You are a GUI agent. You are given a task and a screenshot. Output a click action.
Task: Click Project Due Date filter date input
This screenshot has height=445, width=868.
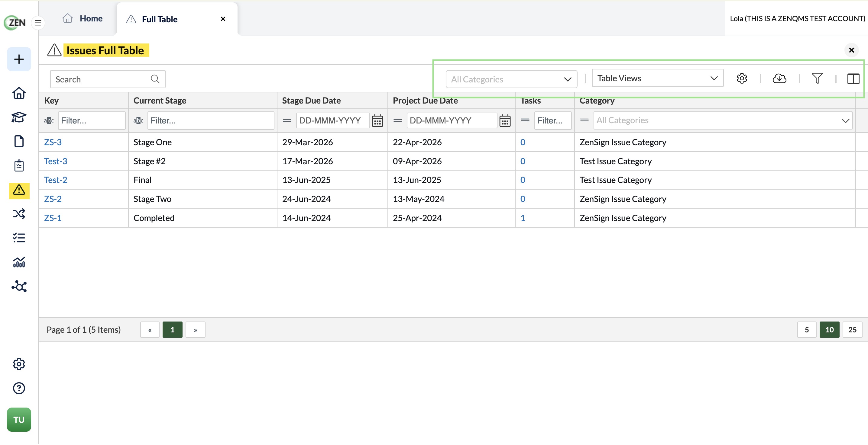point(452,120)
